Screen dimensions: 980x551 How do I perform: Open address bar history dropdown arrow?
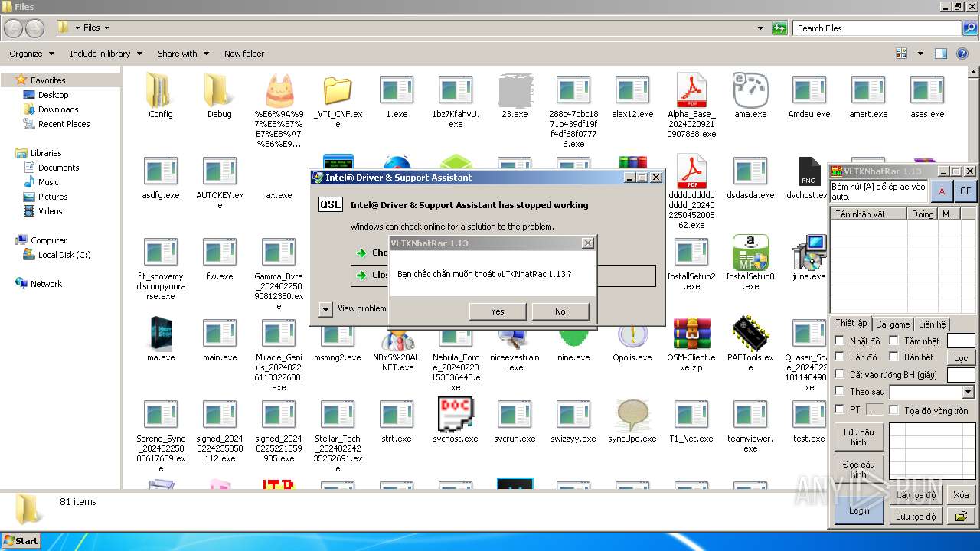[x=760, y=28]
